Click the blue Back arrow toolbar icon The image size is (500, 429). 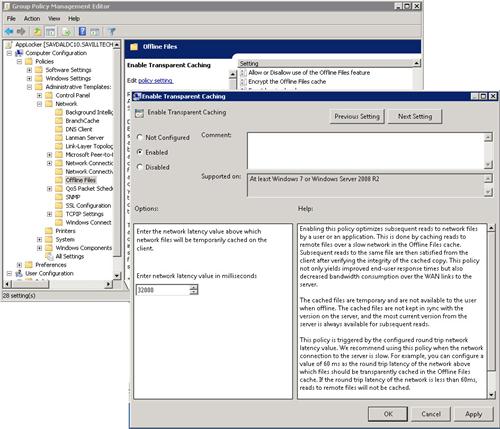(x=9, y=32)
